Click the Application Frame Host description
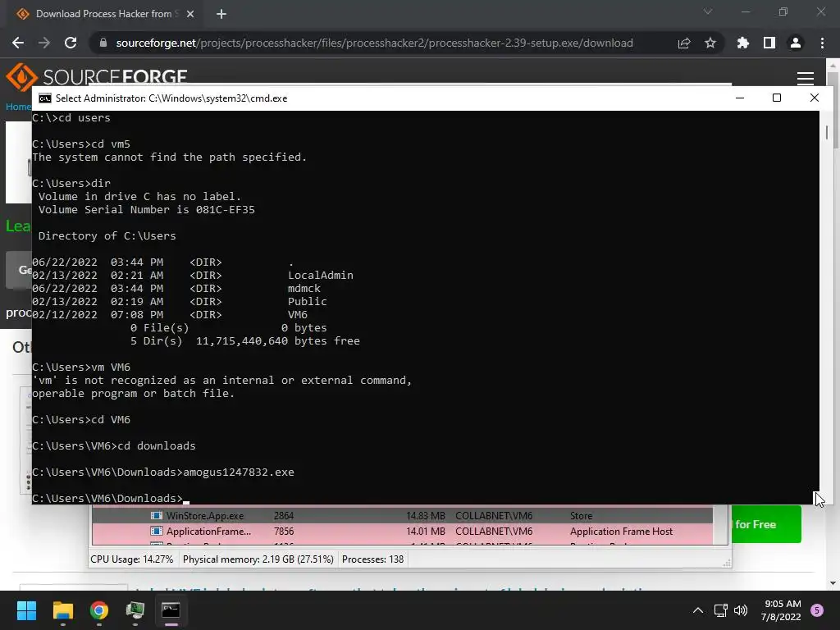Screen dimensions: 840x630 tap(622, 532)
